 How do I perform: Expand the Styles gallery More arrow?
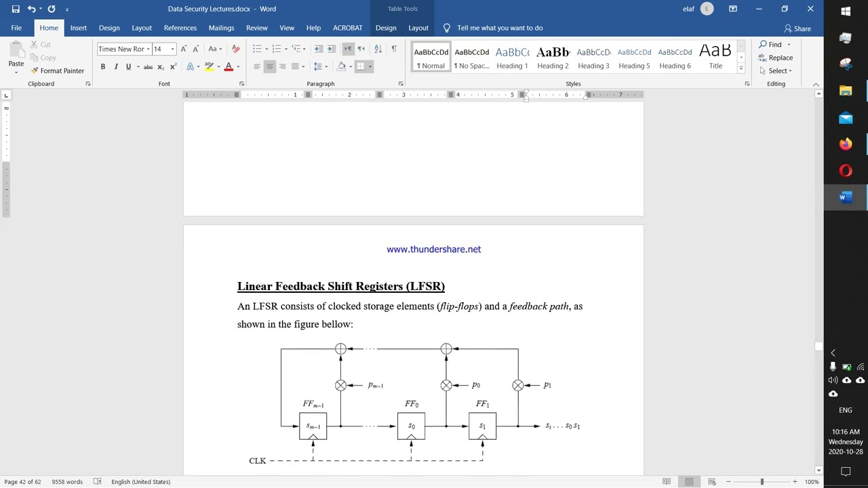(741, 68)
